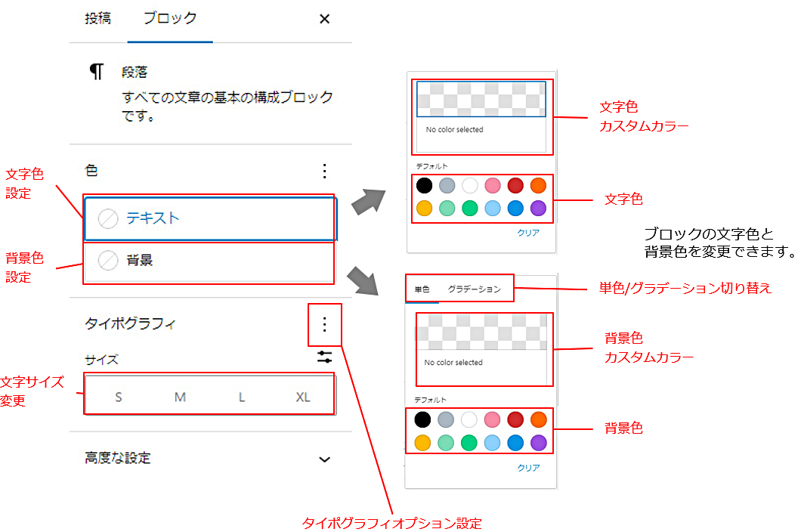801x532 pixels.
Task: Open the text custom color picker preview
Action: pos(481,99)
